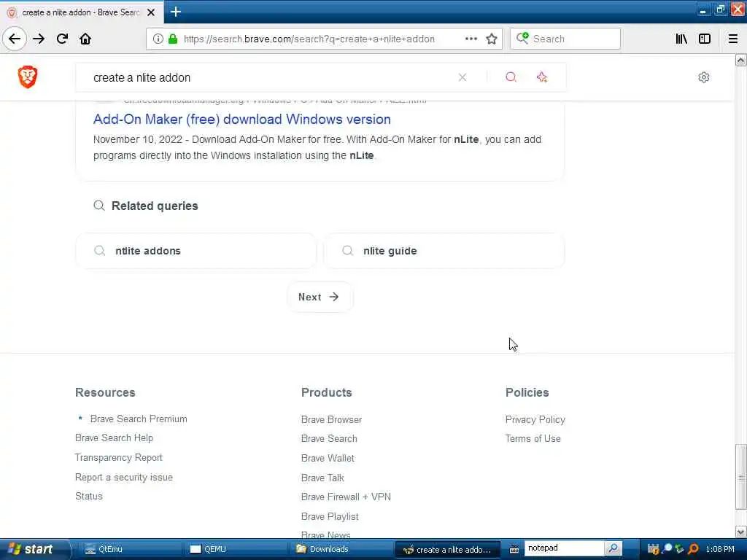Viewport: 747px width, 560px height.
Task: Open Brave Talk link
Action: 322,478
